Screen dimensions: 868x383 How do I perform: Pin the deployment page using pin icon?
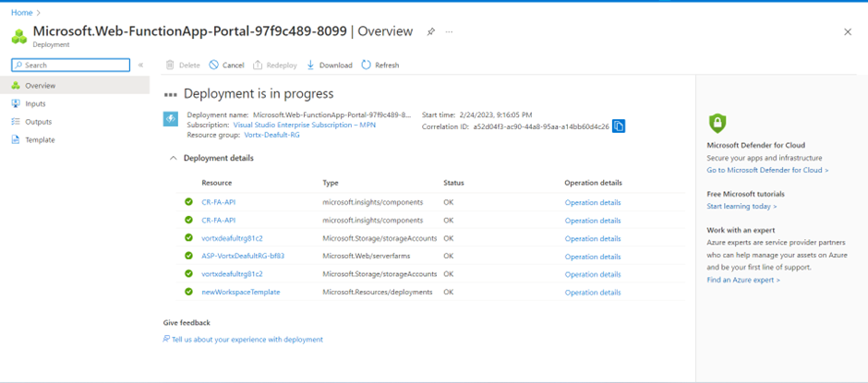coord(430,32)
